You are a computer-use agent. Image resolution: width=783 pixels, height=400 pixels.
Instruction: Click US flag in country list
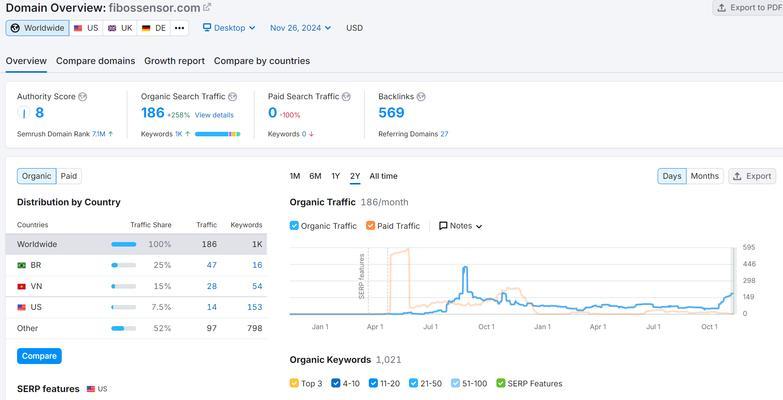[21, 307]
